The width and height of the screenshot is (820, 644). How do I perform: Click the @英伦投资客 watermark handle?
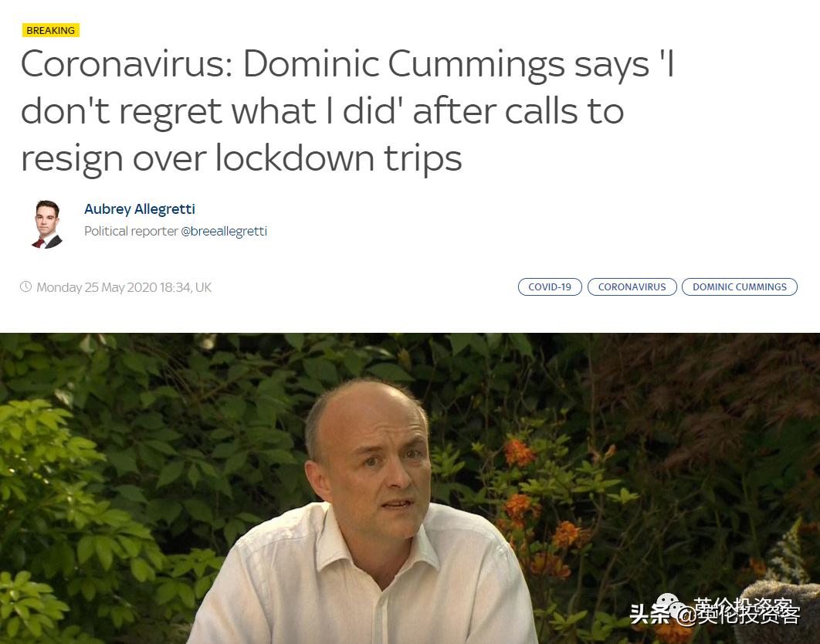pyautogui.click(x=738, y=612)
